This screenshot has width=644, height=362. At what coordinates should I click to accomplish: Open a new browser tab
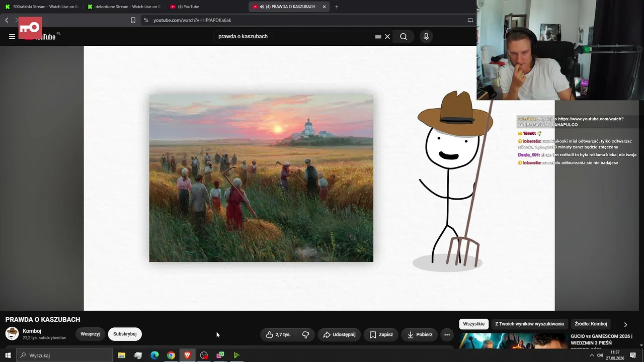pos(337,7)
